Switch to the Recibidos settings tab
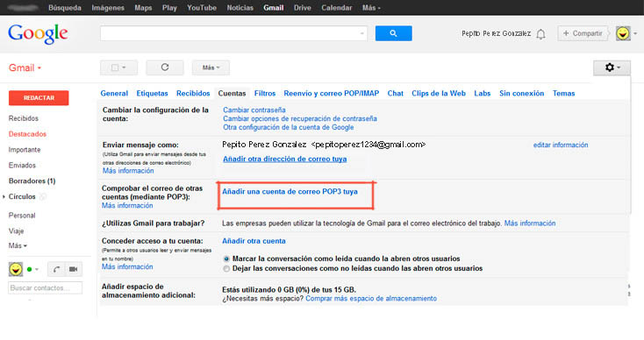The height and width of the screenshot is (340, 644). click(193, 93)
